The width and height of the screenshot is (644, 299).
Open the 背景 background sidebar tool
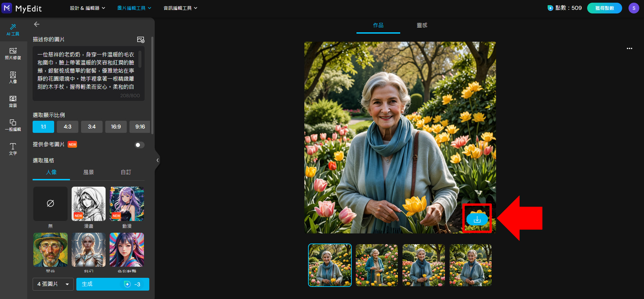pos(13,101)
